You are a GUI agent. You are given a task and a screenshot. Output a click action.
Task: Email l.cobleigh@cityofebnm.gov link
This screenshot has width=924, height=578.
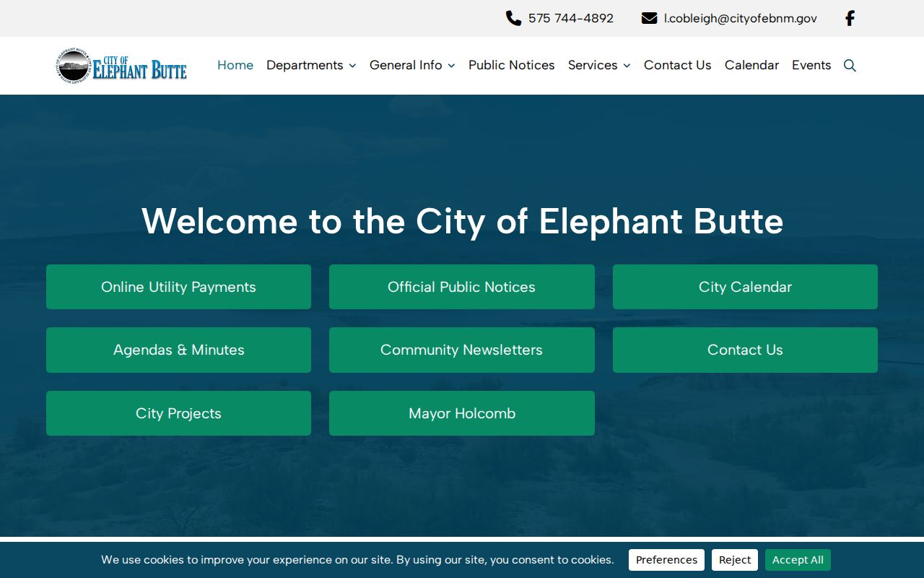[x=741, y=18]
